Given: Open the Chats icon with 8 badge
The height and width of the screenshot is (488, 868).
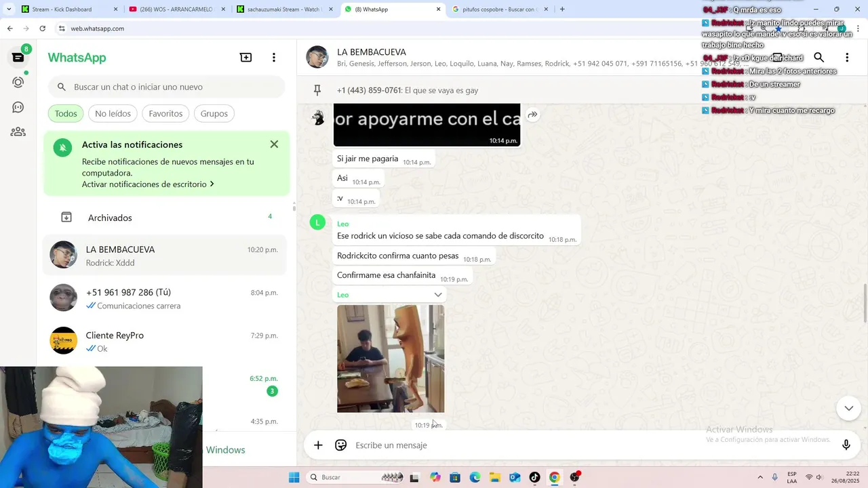Looking at the screenshot, I should coord(18,57).
